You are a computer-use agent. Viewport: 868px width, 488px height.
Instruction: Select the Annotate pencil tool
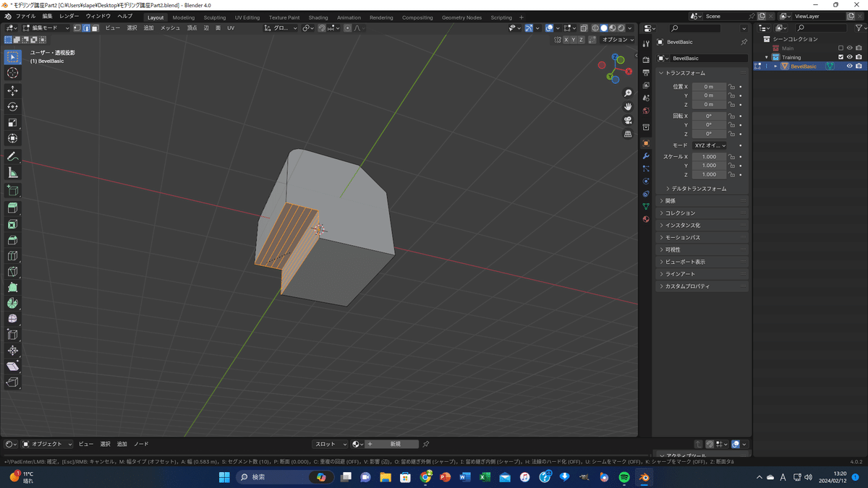(x=12, y=157)
